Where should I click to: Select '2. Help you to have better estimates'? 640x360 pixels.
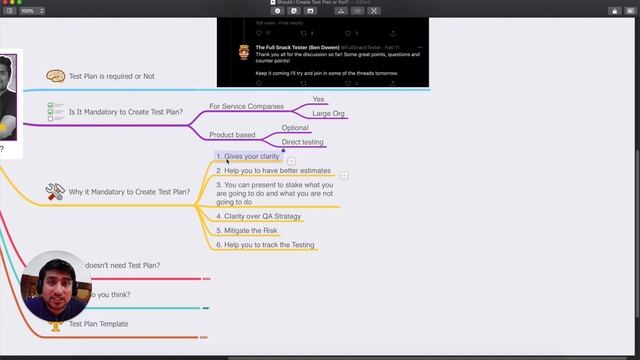click(273, 171)
